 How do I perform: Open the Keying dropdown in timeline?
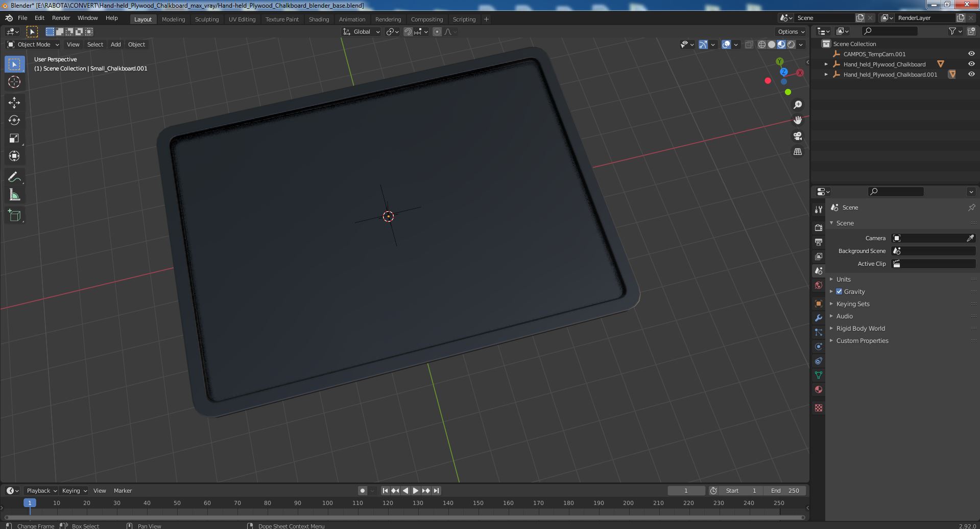pyautogui.click(x=74, y=491)
